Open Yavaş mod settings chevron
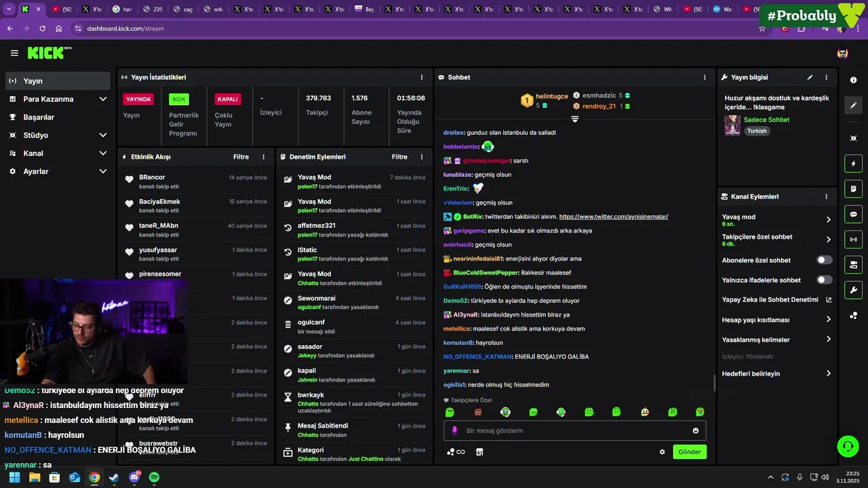Viewport: 868px width, 488px height. [828, 220]
